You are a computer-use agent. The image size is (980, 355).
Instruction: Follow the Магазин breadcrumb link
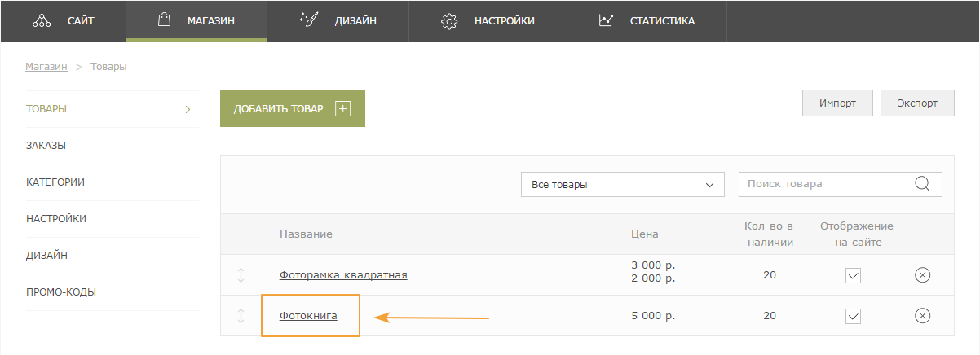tap(46, 67)
